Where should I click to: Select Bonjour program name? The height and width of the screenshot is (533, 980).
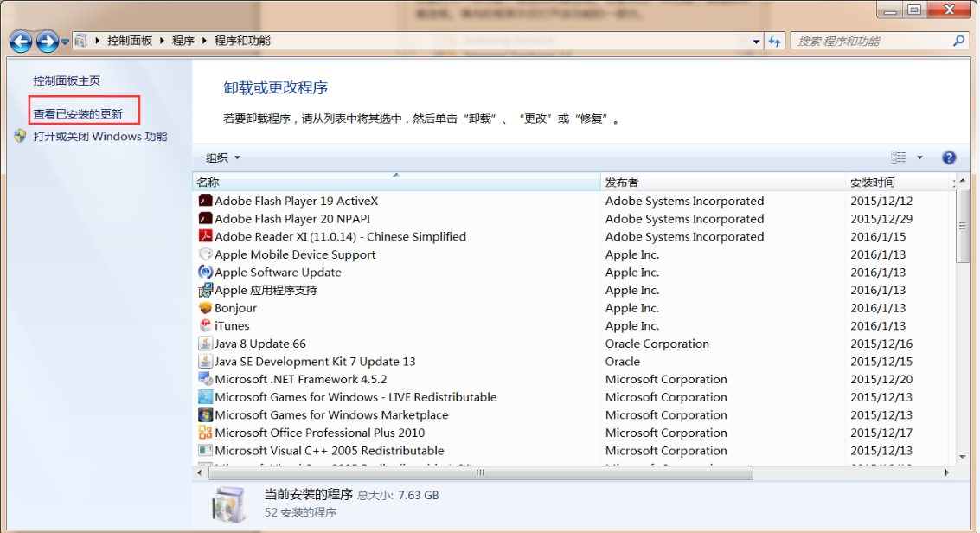(x=235, y=308)
